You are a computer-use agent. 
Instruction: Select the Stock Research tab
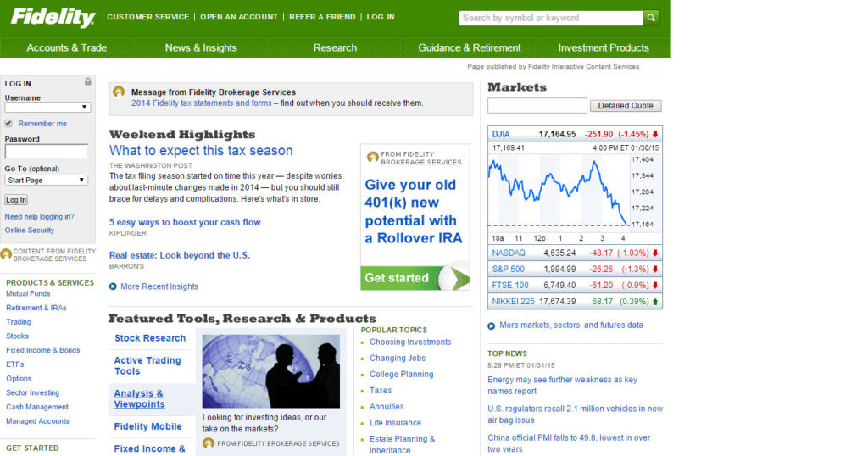tap(150, 338)
